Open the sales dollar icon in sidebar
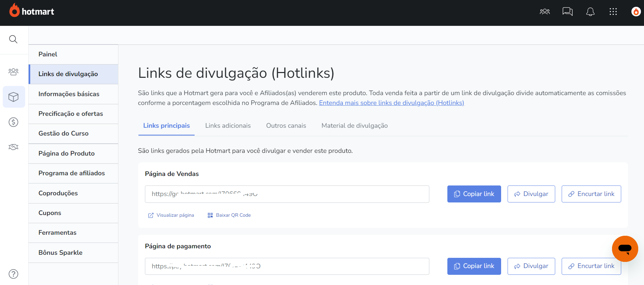This screenshot has height=285, width=644. coord(13,122)
